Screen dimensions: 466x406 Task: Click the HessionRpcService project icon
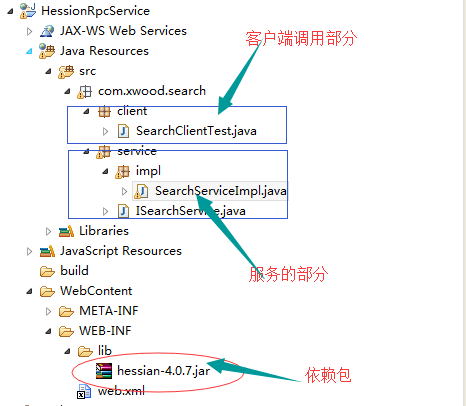(28, 11)
